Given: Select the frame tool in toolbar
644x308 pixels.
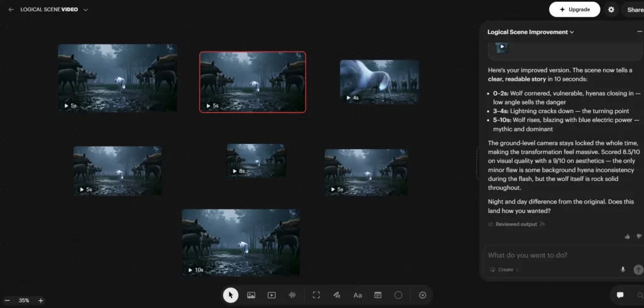Looking at the screenshot, I should (x=316, y=295).
